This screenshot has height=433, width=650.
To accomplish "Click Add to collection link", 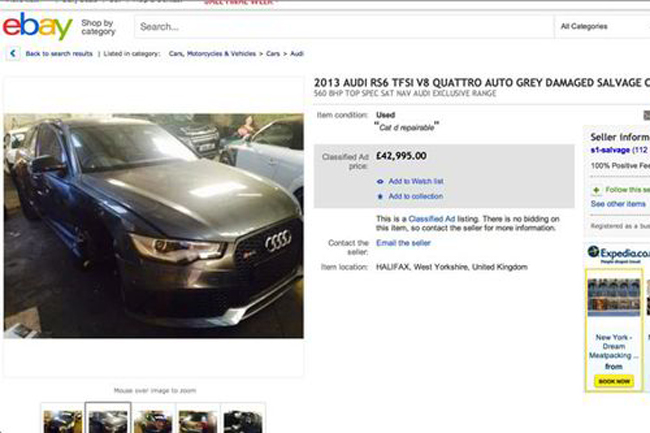I will tap(416, 196).
